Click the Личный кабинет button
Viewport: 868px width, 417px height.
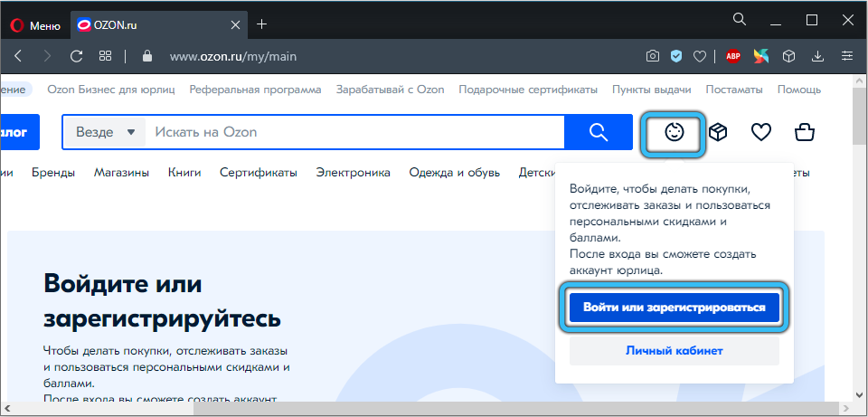point(675,351)
